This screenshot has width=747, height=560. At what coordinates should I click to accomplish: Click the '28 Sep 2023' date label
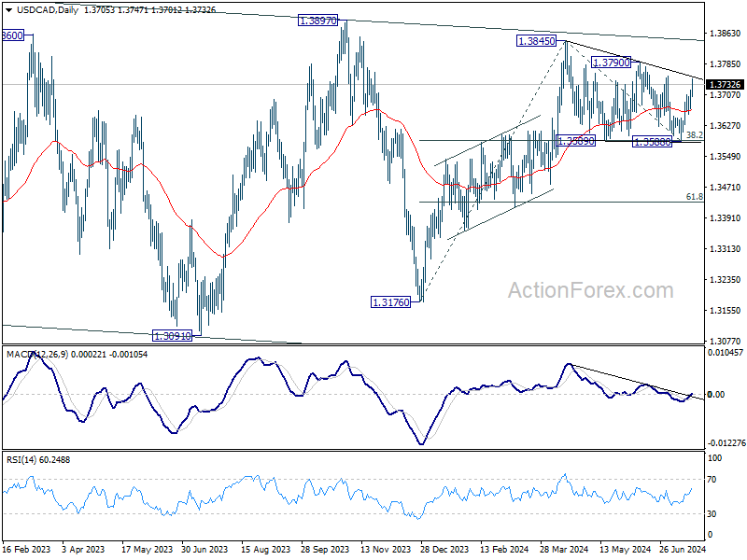click(x=325, y=550)
